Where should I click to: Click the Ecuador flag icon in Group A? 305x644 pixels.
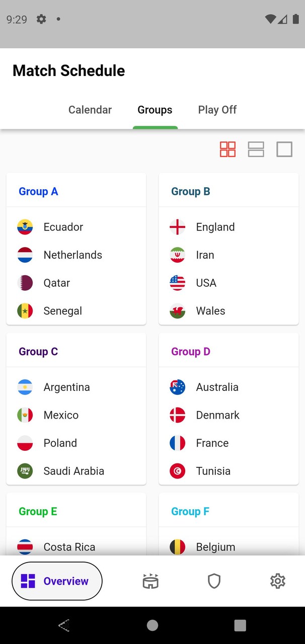pyautogui.click(x=25, y=227)
